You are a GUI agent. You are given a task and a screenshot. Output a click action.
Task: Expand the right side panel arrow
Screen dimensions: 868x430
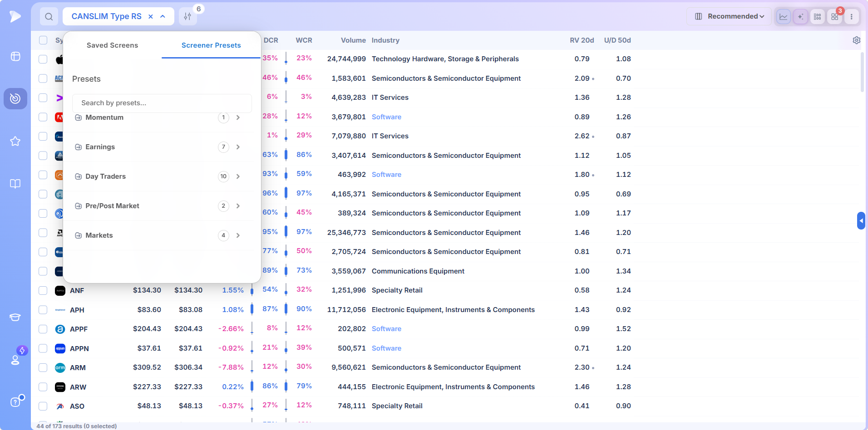861,221
